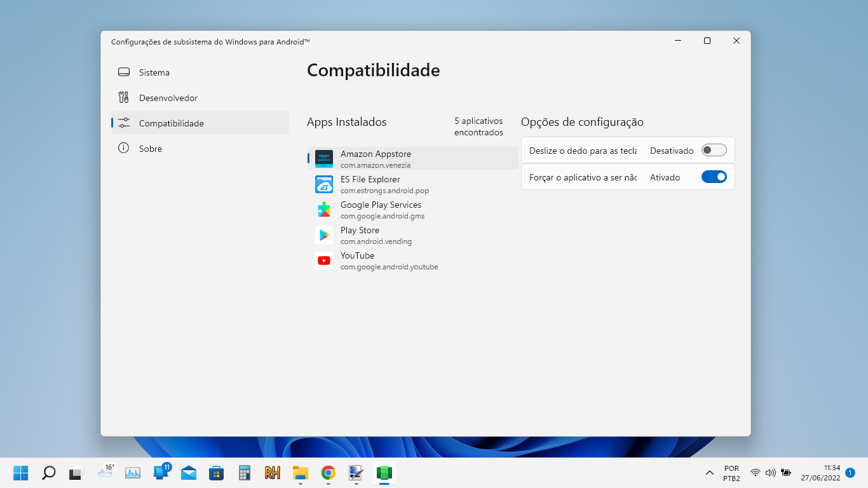The height and width of the screenshot is (488, 868).
Task: Show hidden system tray icons chevron
Action: click(x=710, y=473)
